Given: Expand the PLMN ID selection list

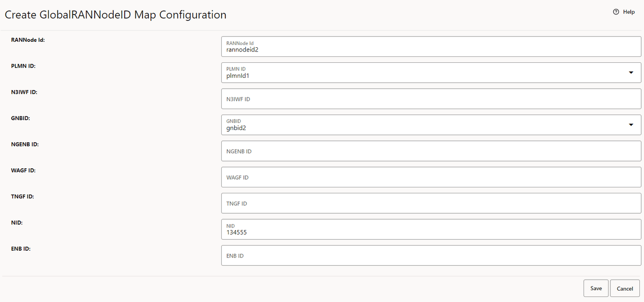Looking at the screenshot, I should pyautogui.click(x=631, y=72).
